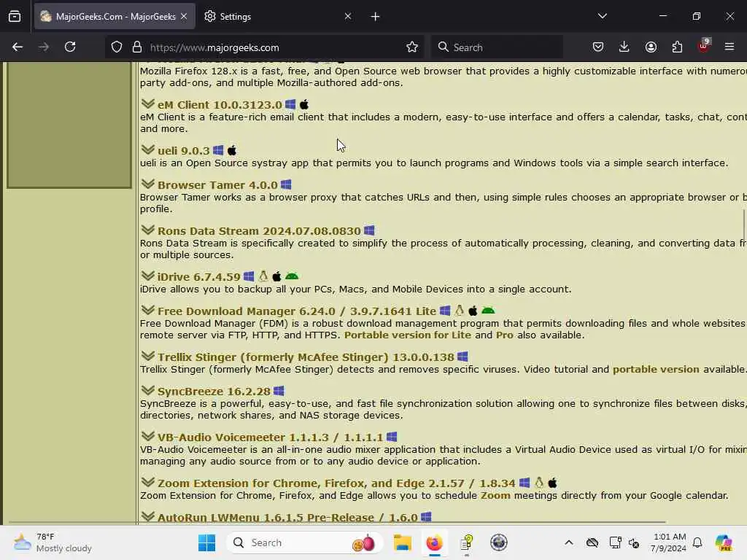Save page to Pocket
747x560 pixels.
coord(598,47)
